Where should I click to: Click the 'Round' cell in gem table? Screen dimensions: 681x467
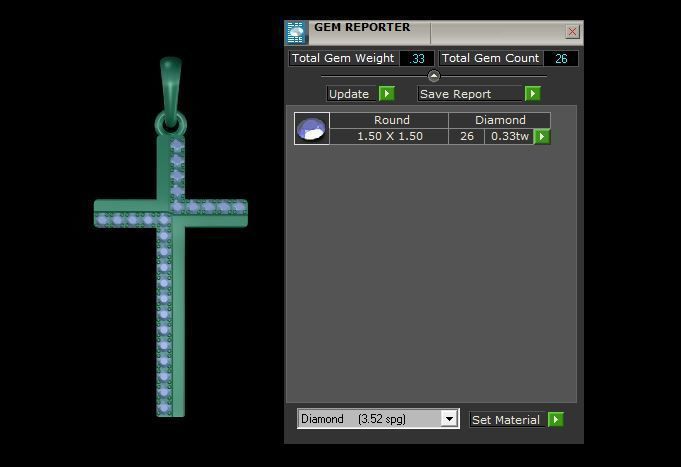pos(389,120)
